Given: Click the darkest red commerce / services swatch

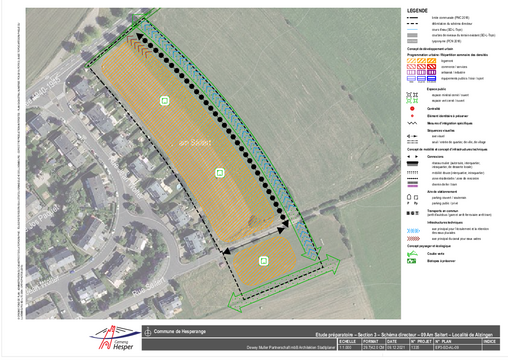Looking at the screenshot, I should coord(432,66).
